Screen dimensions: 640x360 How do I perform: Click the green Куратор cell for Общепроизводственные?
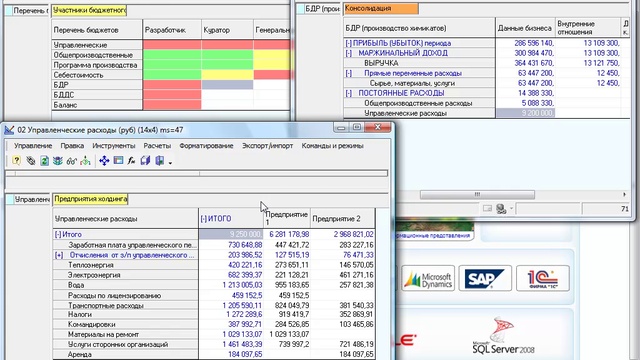[x=227, y=55]
